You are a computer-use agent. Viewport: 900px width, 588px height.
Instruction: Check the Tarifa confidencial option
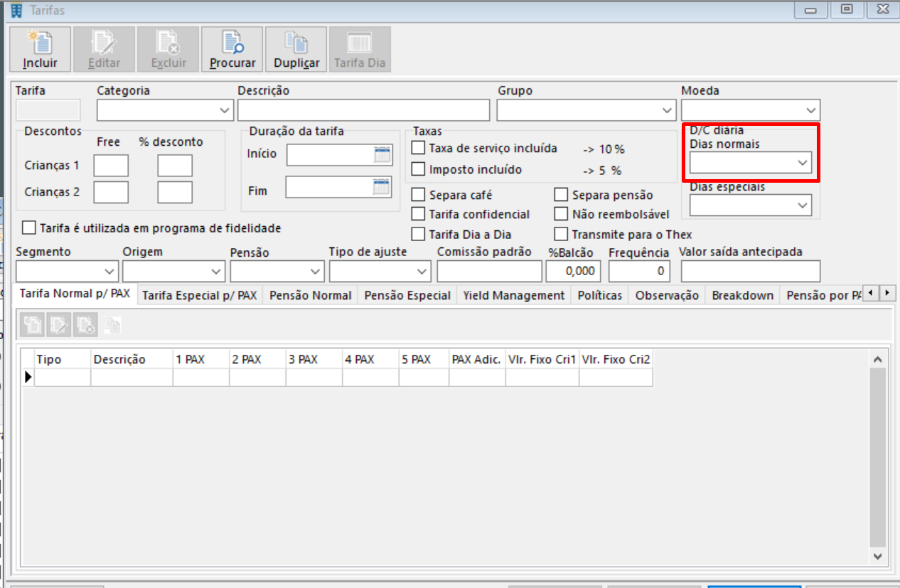coord(418,214)
